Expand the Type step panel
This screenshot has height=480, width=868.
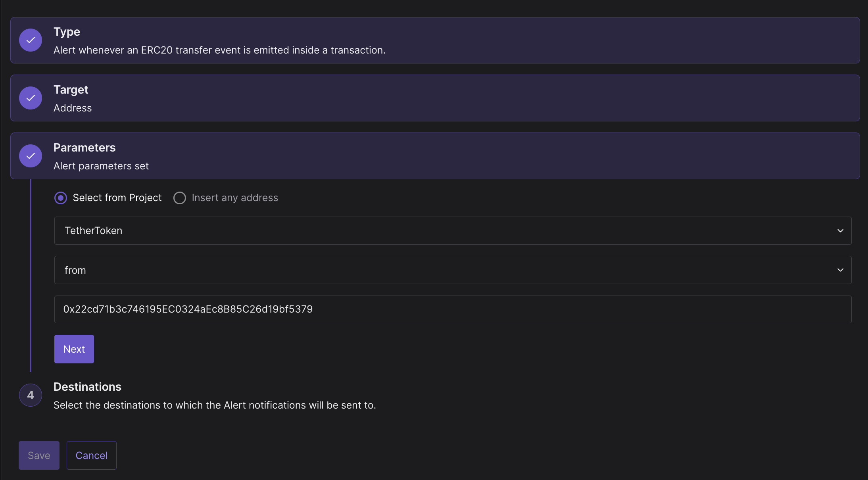tap(435, 40)
